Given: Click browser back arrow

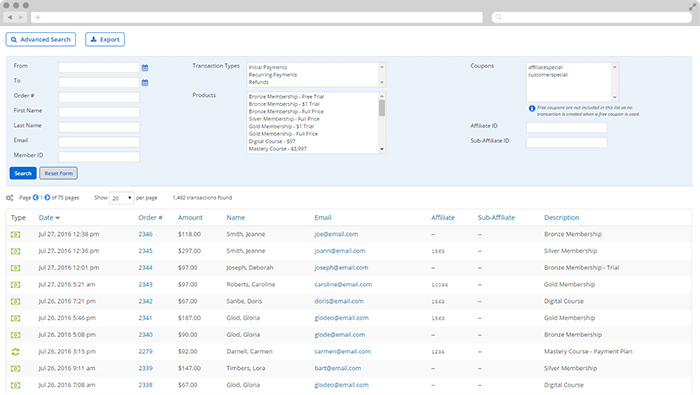Looking at the screenshot, I should [10, 17].
